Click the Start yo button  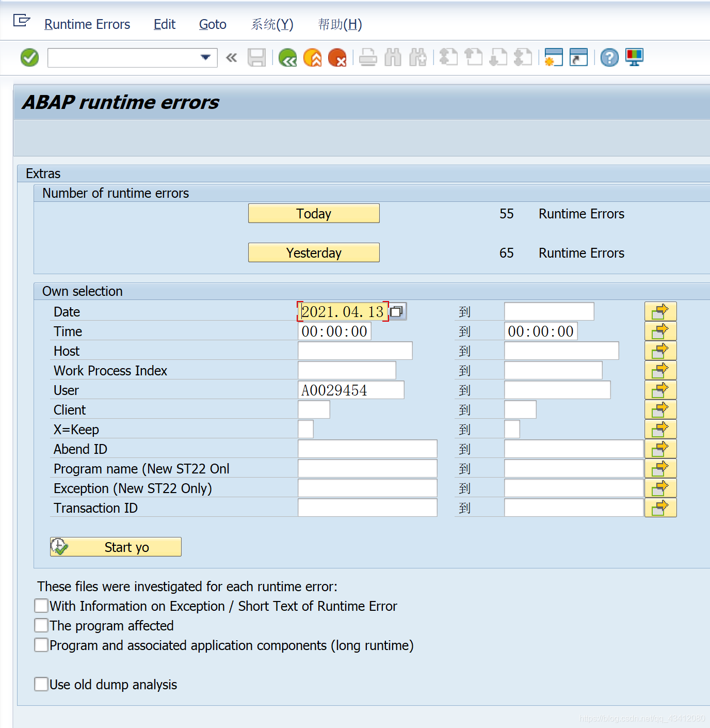tap(116, 547)
